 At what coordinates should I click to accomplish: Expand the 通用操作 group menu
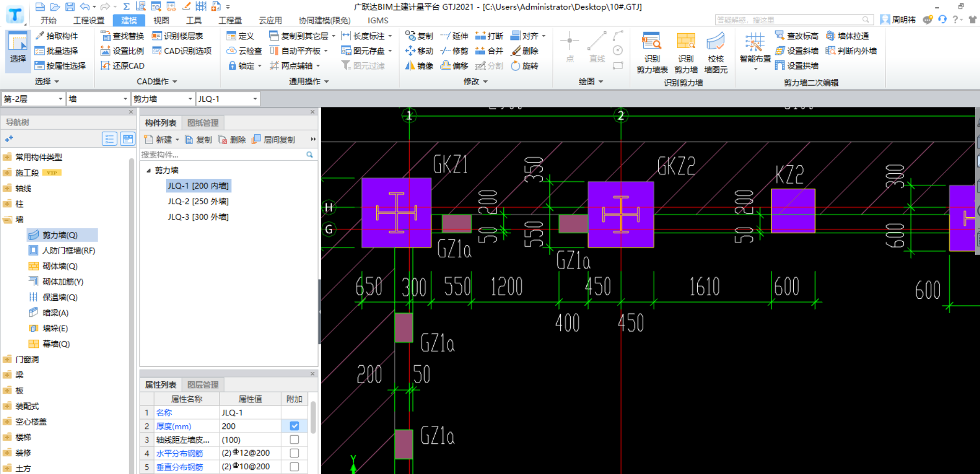tap(309, 81)
